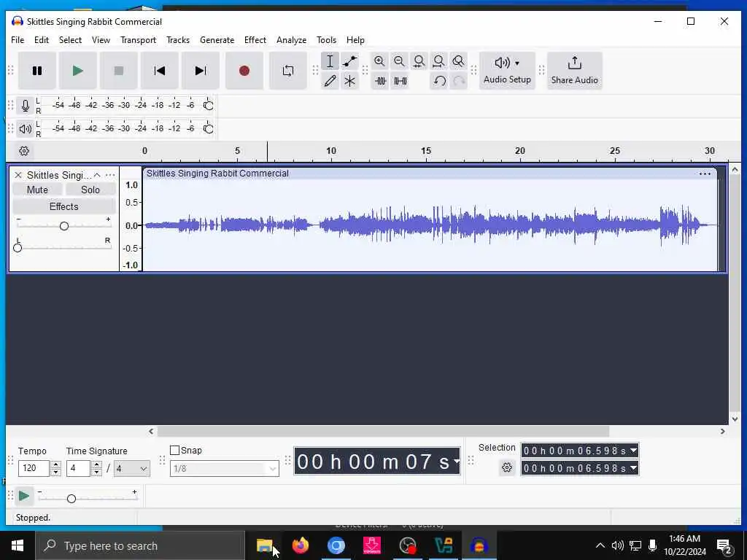
Task: Open the track control panel menu dots
Action: point(110,175)
